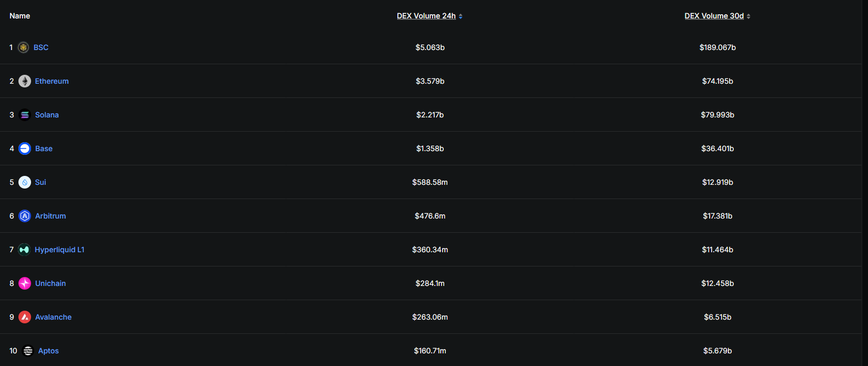Sort by DEX Volume 30d arrows
Image resolution: width=868 pixels, height=366 pixels.
(749, 16)
